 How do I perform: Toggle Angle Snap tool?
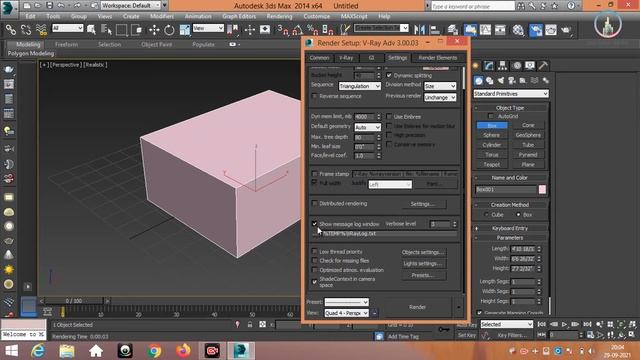point(298,29)
